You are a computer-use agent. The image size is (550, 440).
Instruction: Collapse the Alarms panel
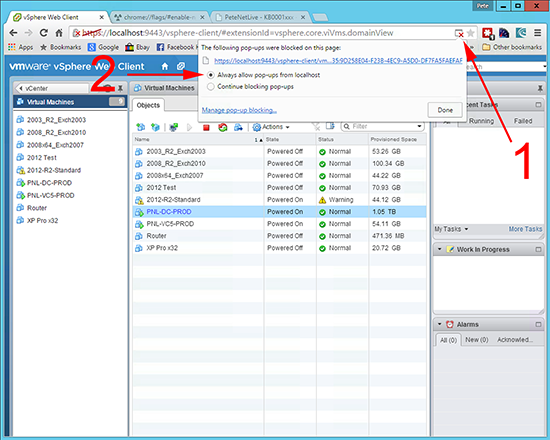[440, 324]
